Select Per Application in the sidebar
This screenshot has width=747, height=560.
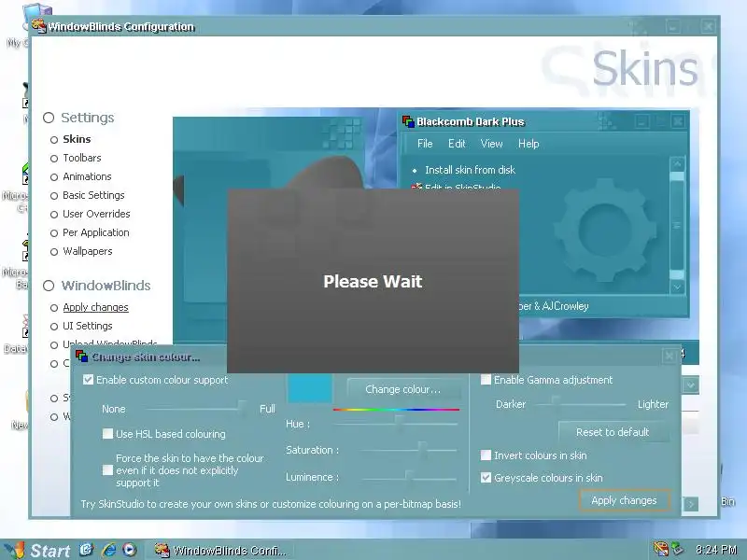click(96, 232)
